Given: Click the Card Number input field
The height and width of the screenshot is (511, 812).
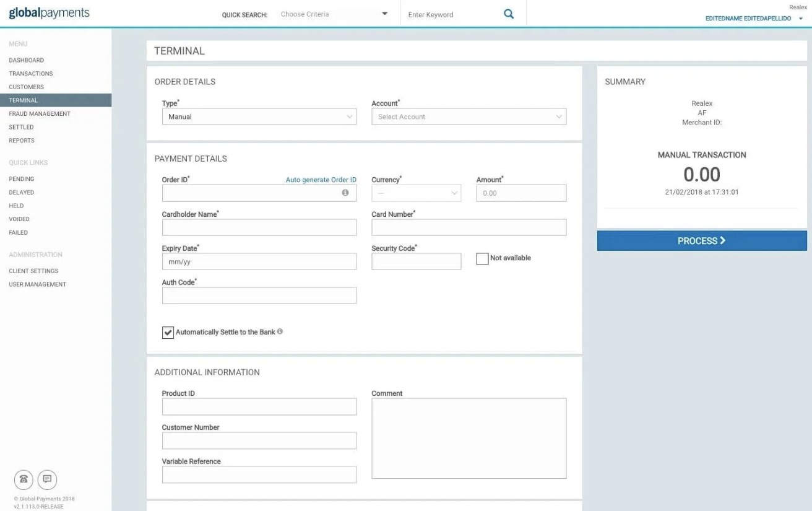Looking at the screenshot, I should (x=469, y=227).
